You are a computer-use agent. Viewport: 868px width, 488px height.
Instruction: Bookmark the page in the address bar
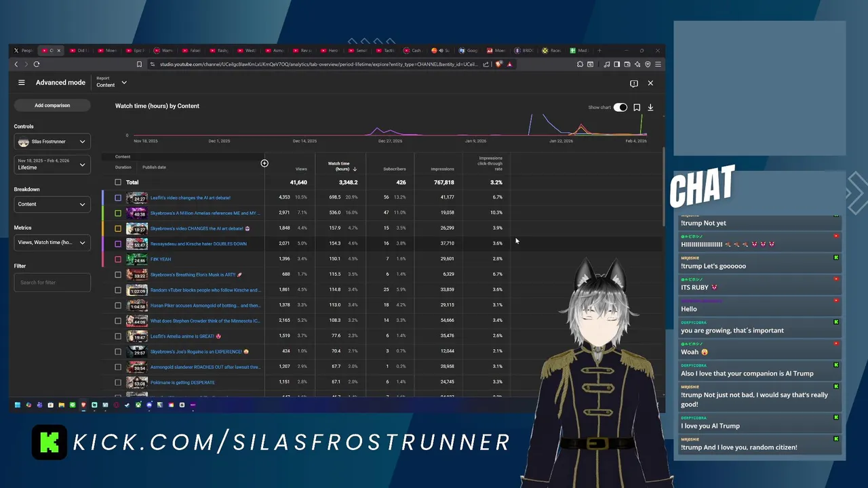139,64
